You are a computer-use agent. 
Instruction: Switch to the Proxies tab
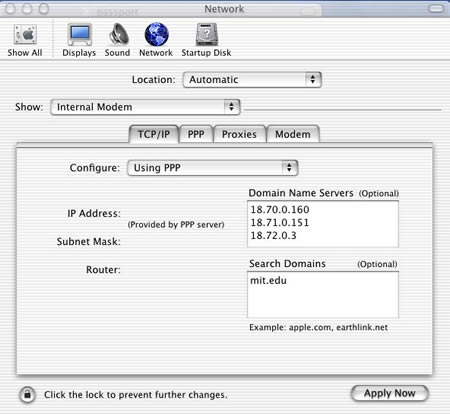pyautogui.click(x=239, y=134)
